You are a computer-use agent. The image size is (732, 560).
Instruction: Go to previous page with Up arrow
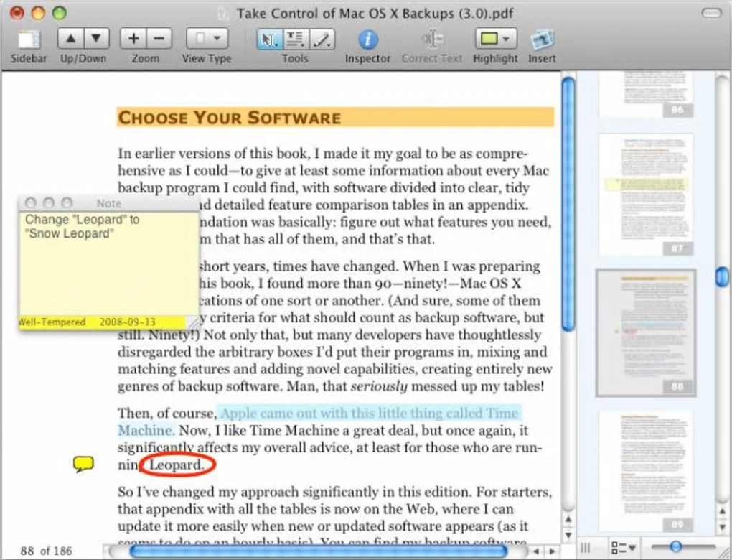pyautogui.click(x=71, y=38)
